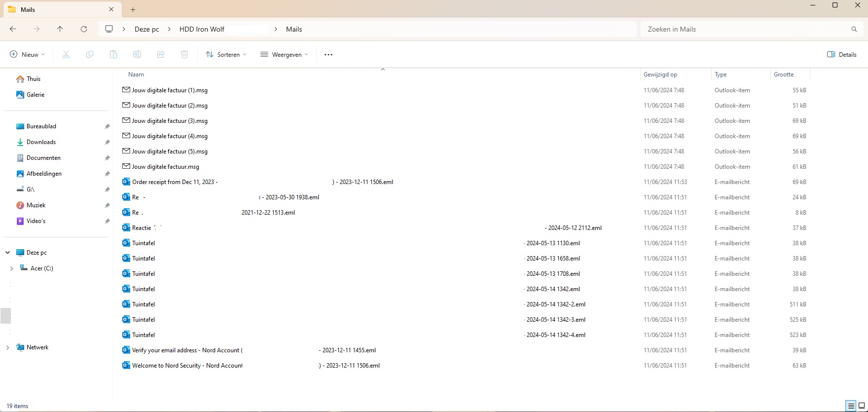Image resolution: width=868 pixels, height=412 pixels.
Task: Toggle the Details pane
Action: point(842,55)
